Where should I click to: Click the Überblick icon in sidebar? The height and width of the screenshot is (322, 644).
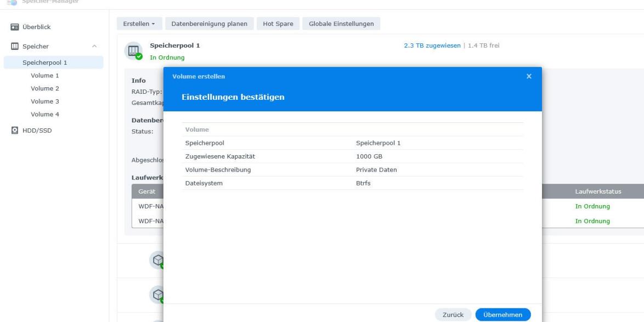click(x=15, y=27)
